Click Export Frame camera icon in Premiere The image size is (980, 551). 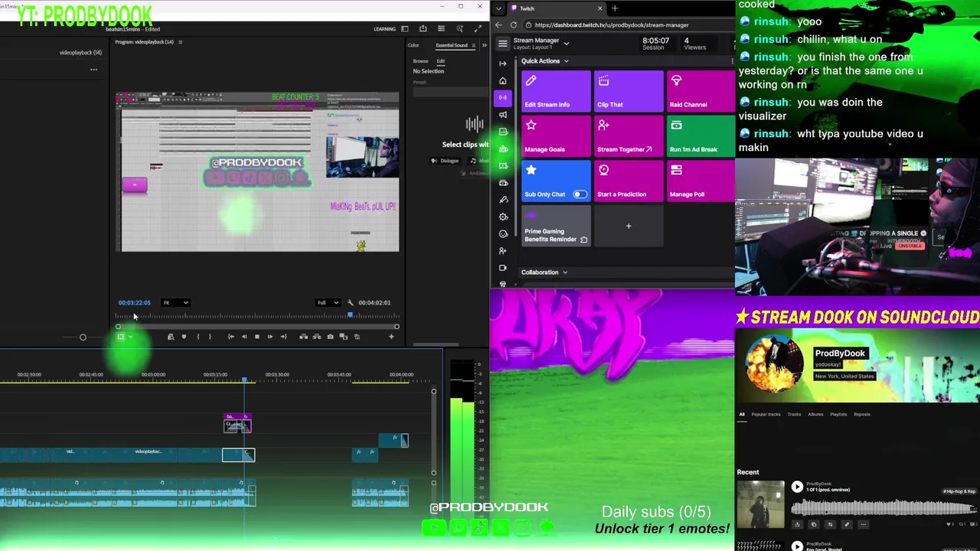[x=330, y=337]
